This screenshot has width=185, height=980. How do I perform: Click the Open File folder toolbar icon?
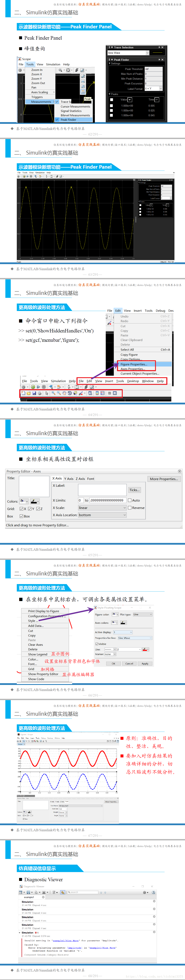tap(29, 393)
